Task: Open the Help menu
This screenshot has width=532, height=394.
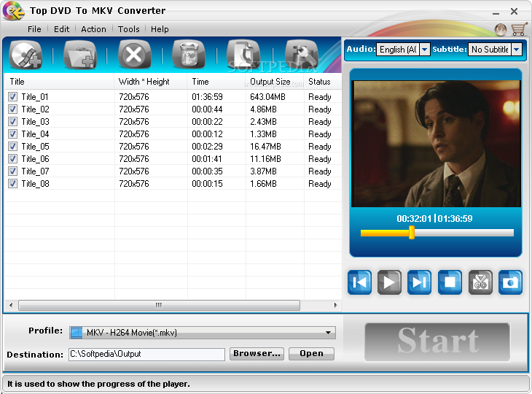Action: (x=160, y=29)
